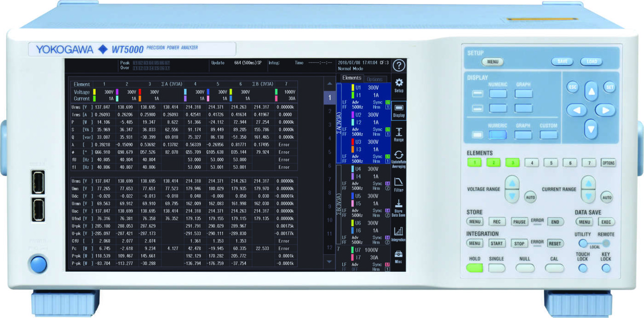Open the Integration bar-chart icon

click(x=398, y=233)
